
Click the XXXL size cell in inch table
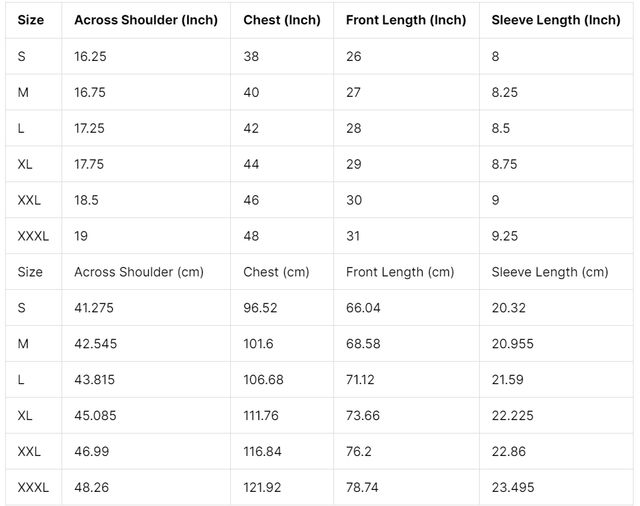[x=33, y=236]
